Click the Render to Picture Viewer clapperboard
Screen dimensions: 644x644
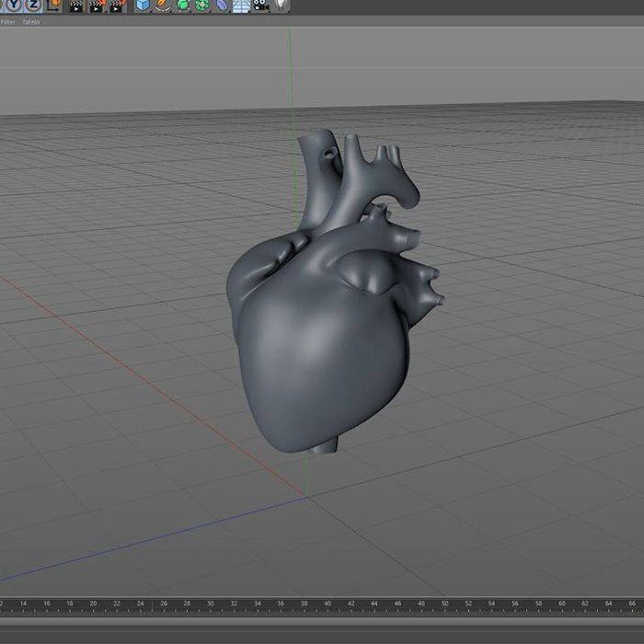point(96,6)
